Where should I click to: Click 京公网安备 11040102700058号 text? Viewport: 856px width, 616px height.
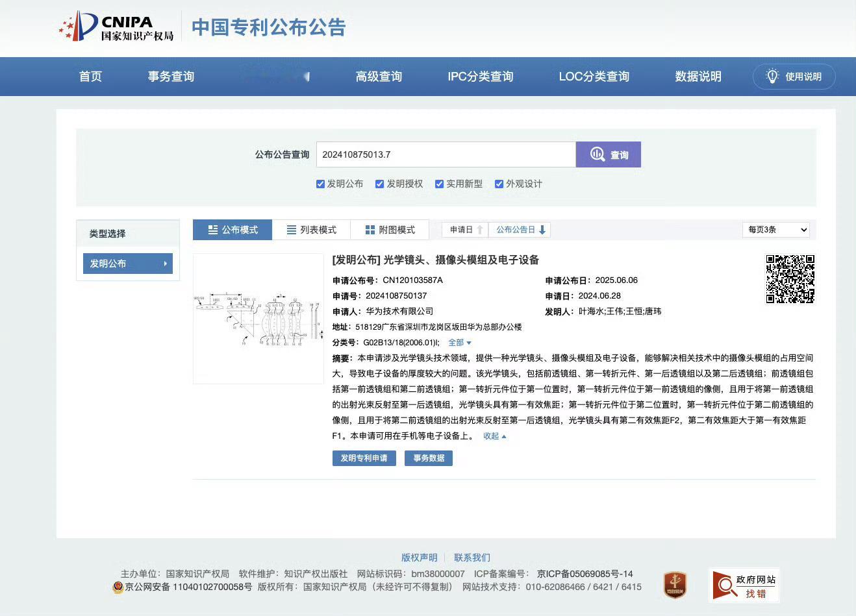pyautogui.click(x=189, y=587)
